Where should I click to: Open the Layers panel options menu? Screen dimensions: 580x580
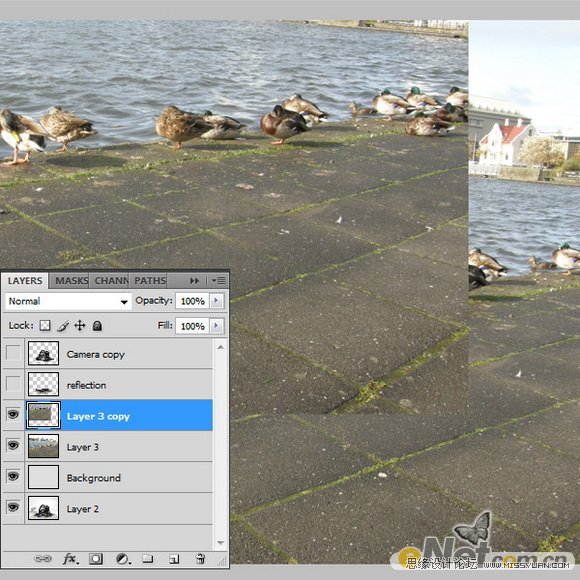coord(219,281)
